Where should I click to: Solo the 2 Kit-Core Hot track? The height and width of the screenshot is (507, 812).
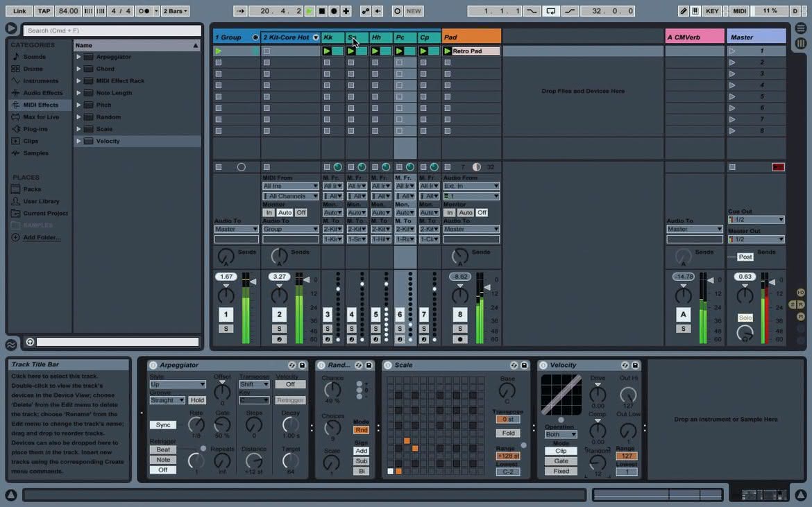[279, 329]
